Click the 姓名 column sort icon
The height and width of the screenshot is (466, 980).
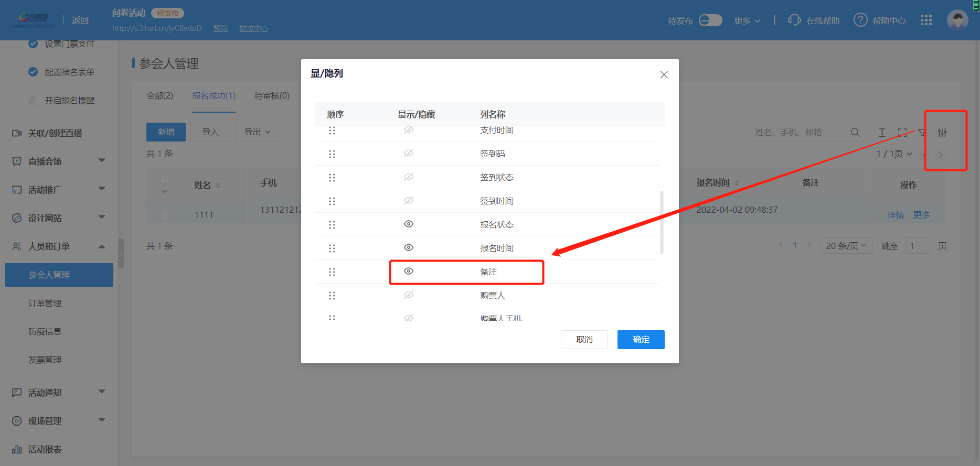[x=218, y=185]
